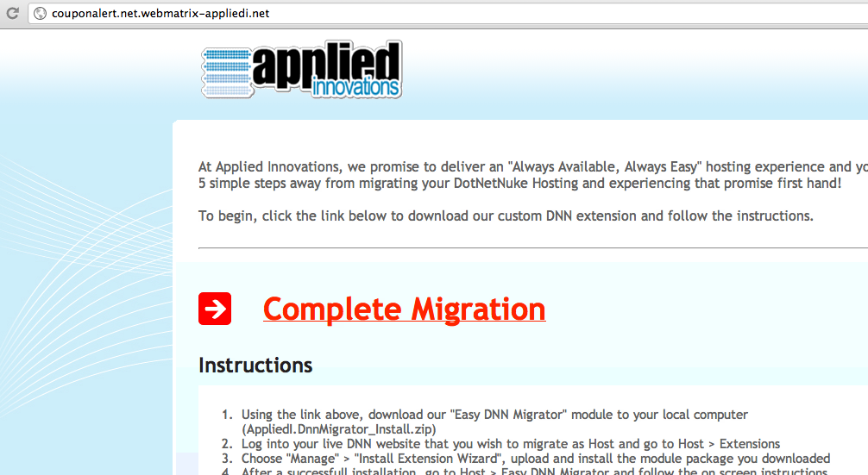Click the red arrow icon beside Complete Migration
This screenshot has height=475, width=868.
[215, 309]
